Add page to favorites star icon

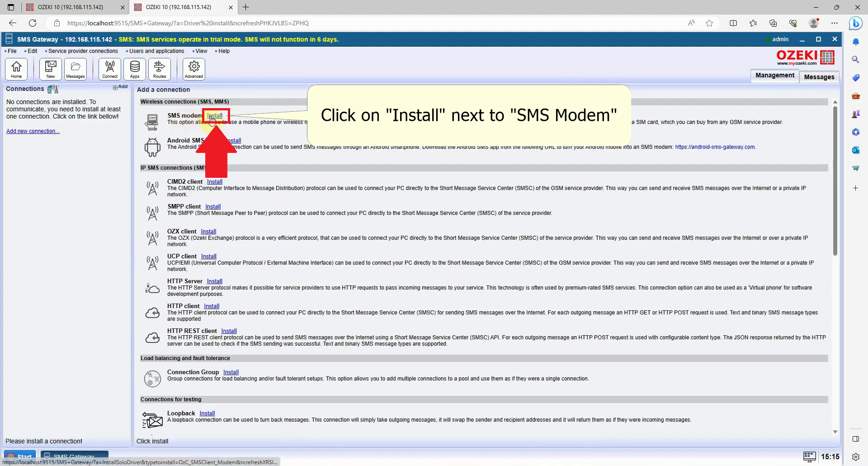coord(709,23)
